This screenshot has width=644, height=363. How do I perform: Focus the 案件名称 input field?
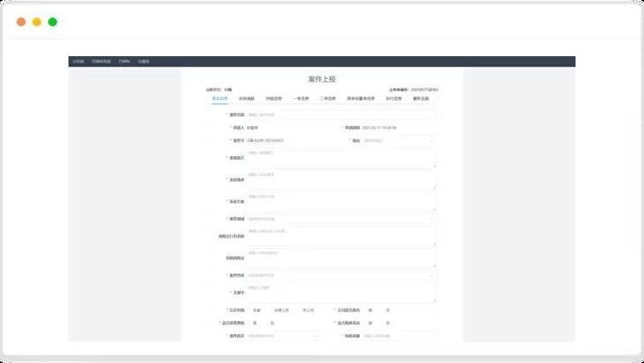click(341, 115)
